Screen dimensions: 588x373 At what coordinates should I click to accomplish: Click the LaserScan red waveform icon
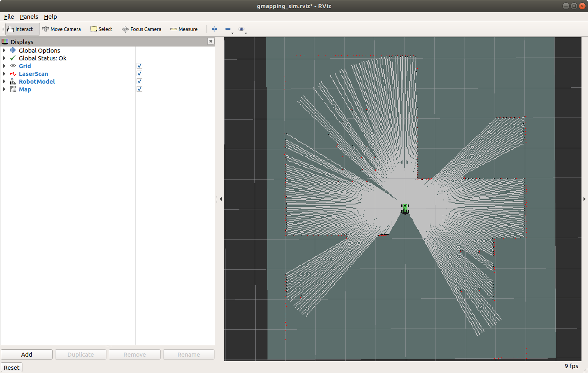point(13,73)
